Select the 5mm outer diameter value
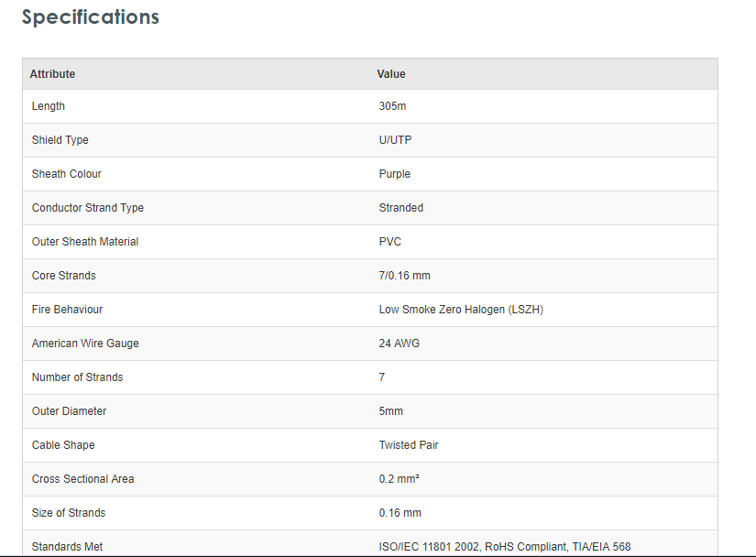The height and width of the screenshot is (557, 756). 391,411
